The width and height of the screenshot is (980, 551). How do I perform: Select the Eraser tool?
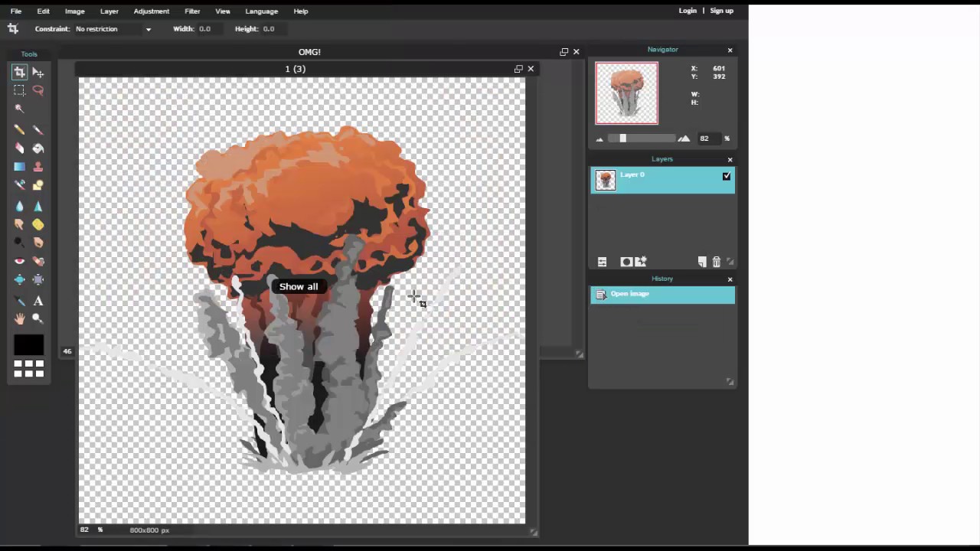point(19,148)
